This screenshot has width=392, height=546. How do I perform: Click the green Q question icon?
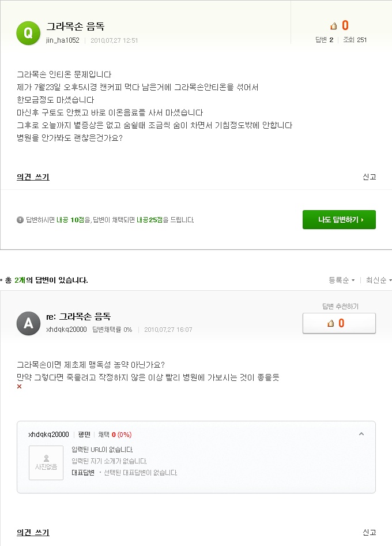point(28,33)
